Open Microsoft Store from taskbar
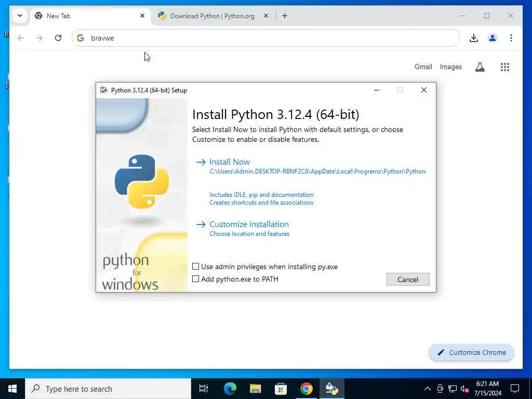532x399 pixels. click(x=281, y=389)
